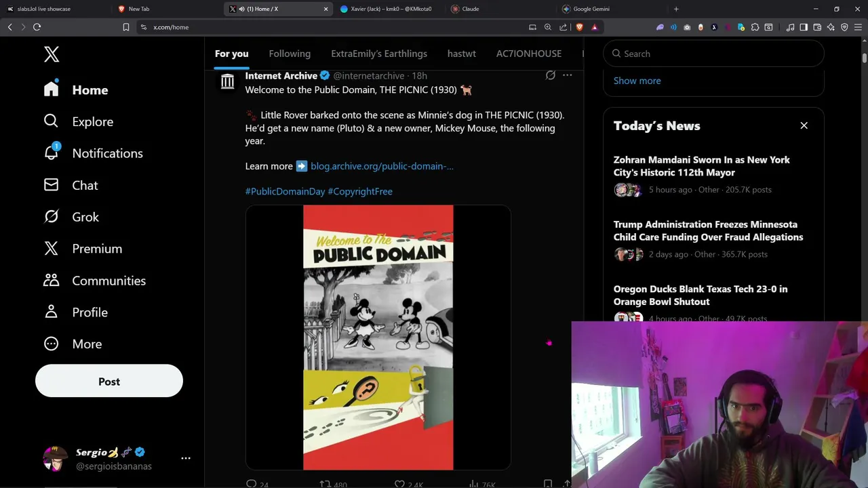Click the @internetarchive handle

point(369,75)
